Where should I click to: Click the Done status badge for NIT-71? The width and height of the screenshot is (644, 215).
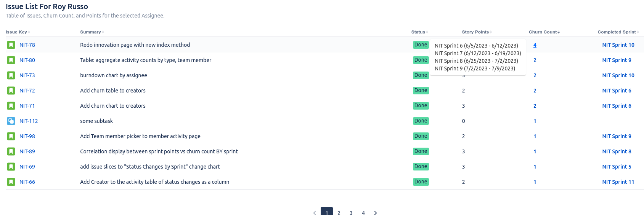[x=421, y=106]
